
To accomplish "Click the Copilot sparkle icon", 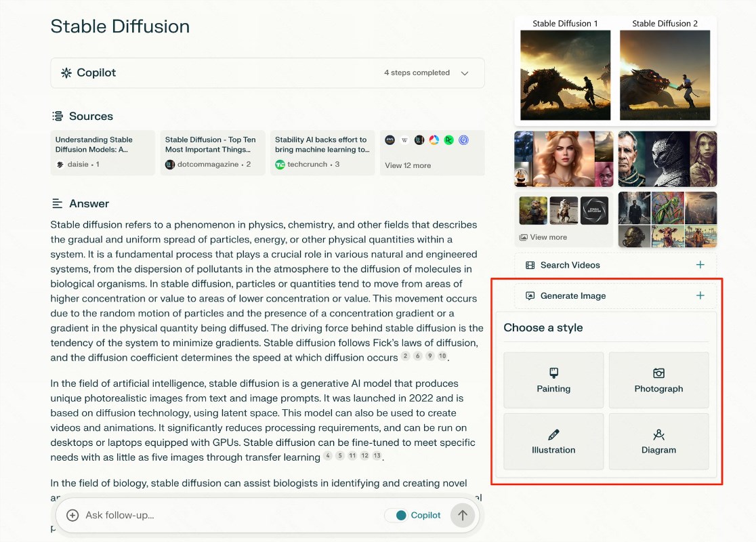I will pos(66,72).
